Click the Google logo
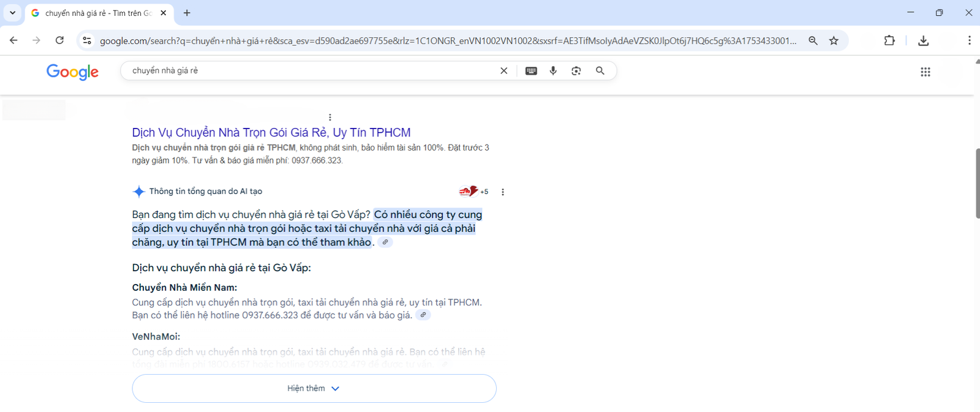Screen dimensions: 980x412 [72, 72]
